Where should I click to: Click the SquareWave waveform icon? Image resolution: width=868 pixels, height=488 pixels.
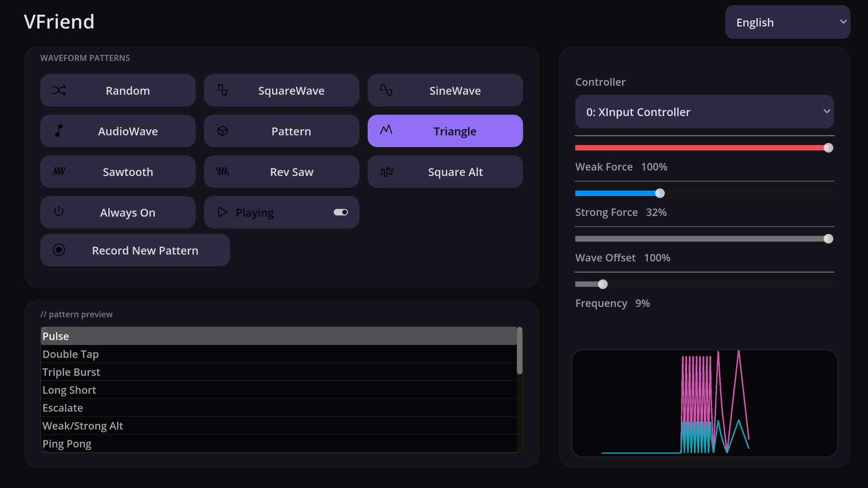[222, 90]
